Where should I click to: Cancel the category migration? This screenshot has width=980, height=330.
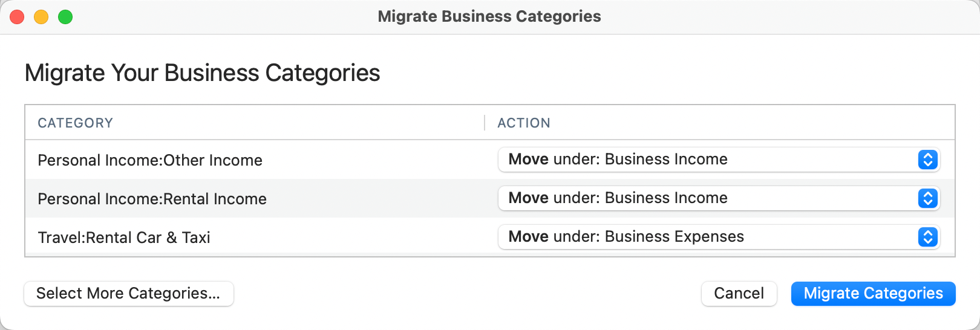739,294
